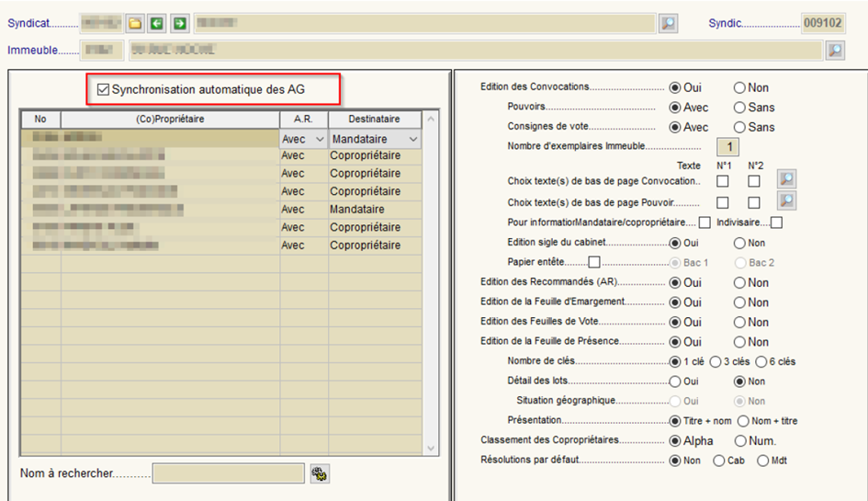
Task: Click the Immeuble lookup magnifier icon
Action: 834,50
